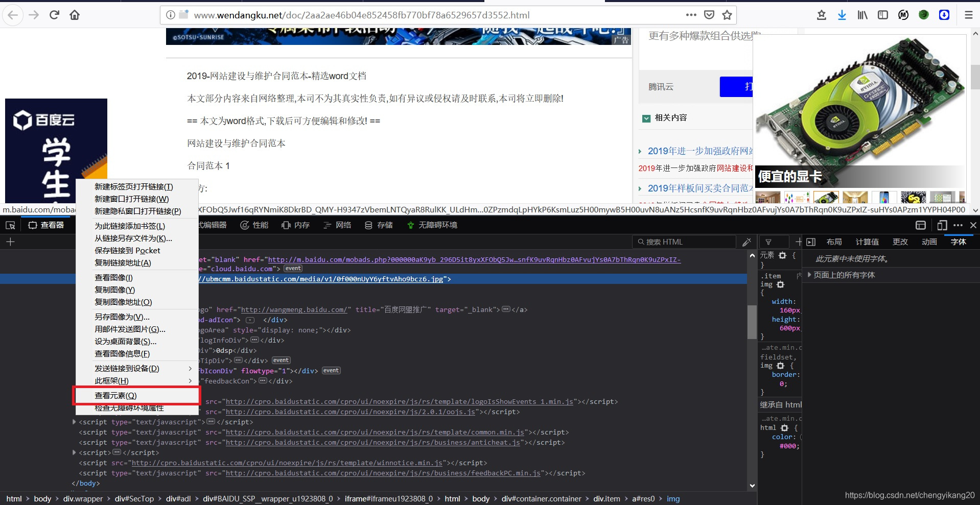The height and width of the screenshot is (505, 980).
Task: Open page actions three-dot menu in address bar
Action: pos(691,15)
